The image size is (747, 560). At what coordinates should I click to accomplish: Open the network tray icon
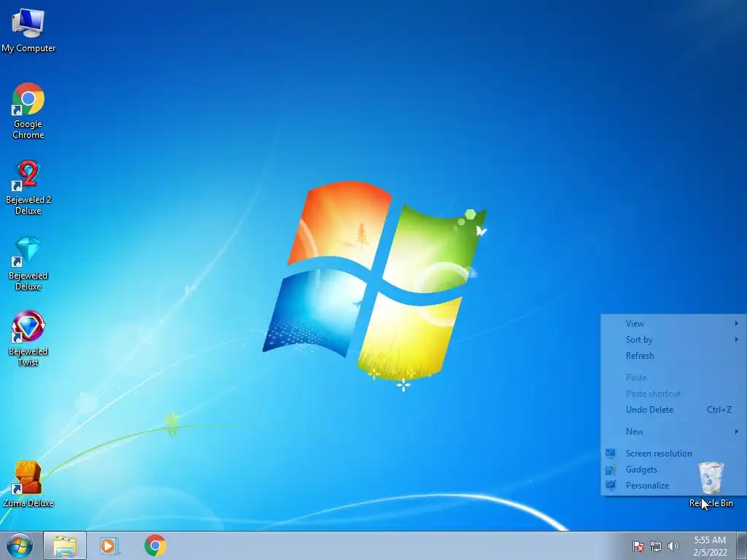[656, 546]
